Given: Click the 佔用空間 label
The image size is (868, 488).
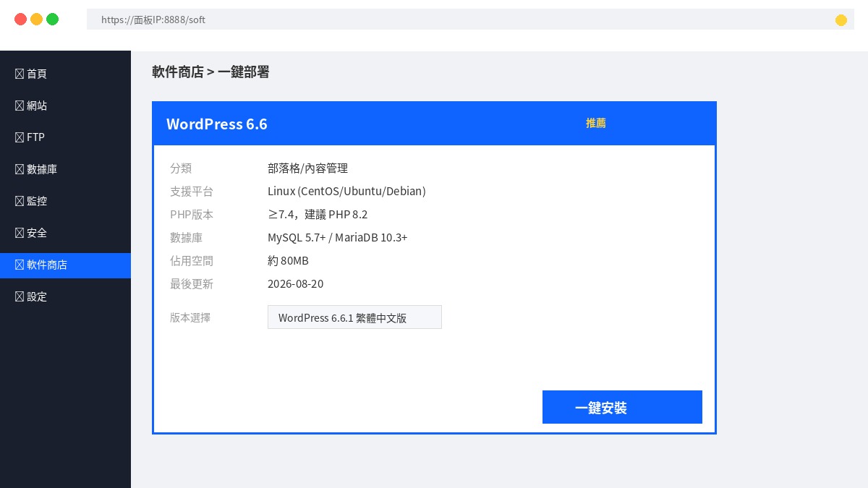Looking at the screenshot, I should [192, 261].
